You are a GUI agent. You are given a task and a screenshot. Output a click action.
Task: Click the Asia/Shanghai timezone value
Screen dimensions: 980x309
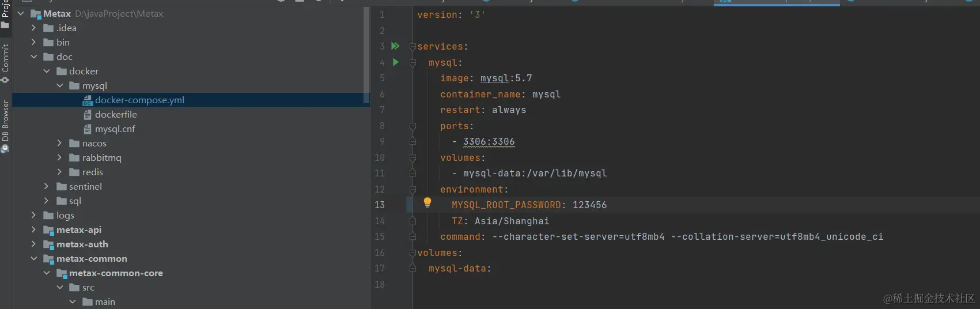[x=512, y=221]
